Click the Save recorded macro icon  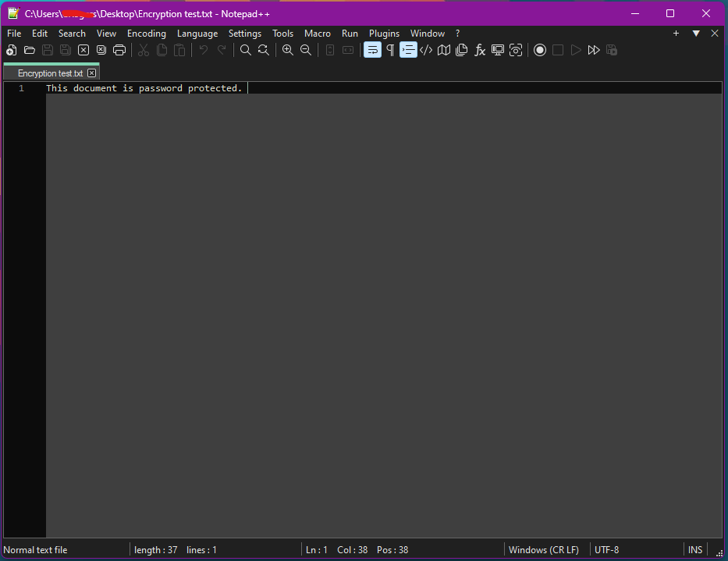pos(612,50)
